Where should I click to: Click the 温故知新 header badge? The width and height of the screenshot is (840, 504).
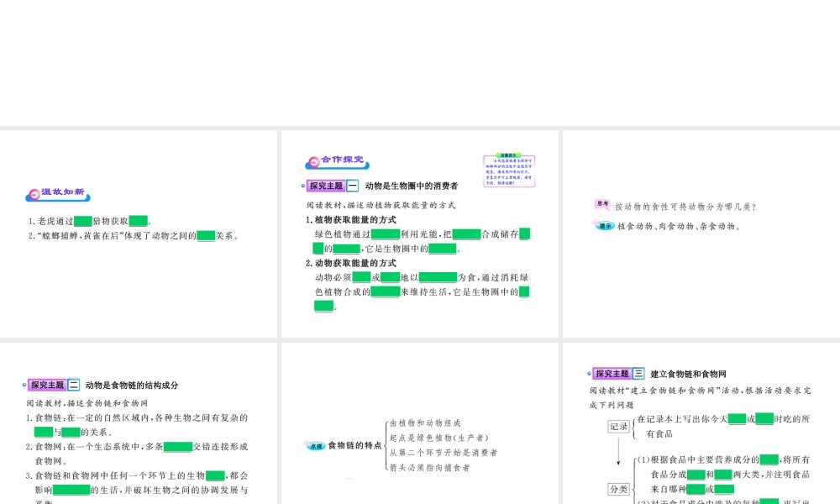(58, 193)
